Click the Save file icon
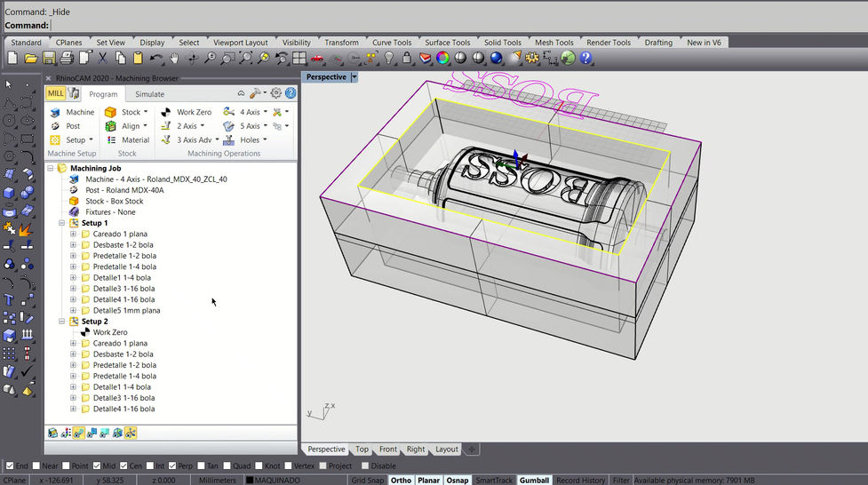868x485 pixels. [49, 59]
